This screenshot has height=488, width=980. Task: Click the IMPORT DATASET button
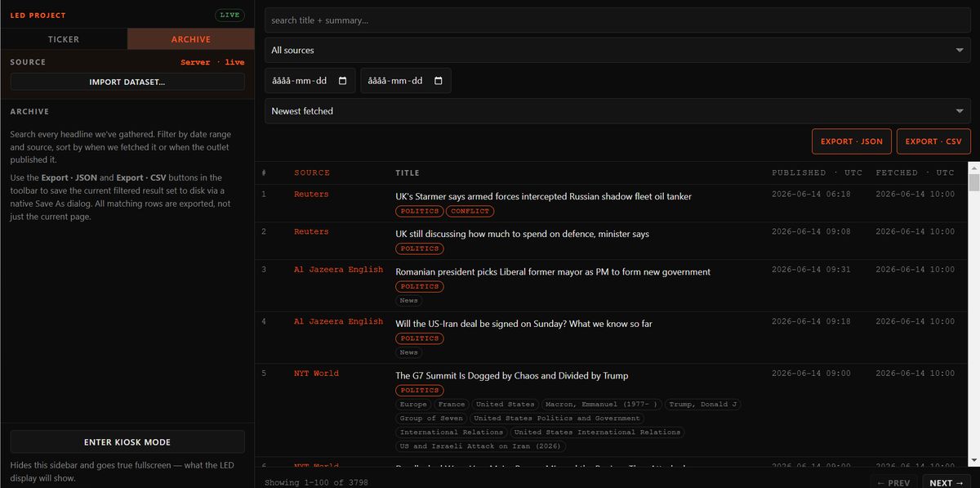pyautogui.click(x=127, y=82)
